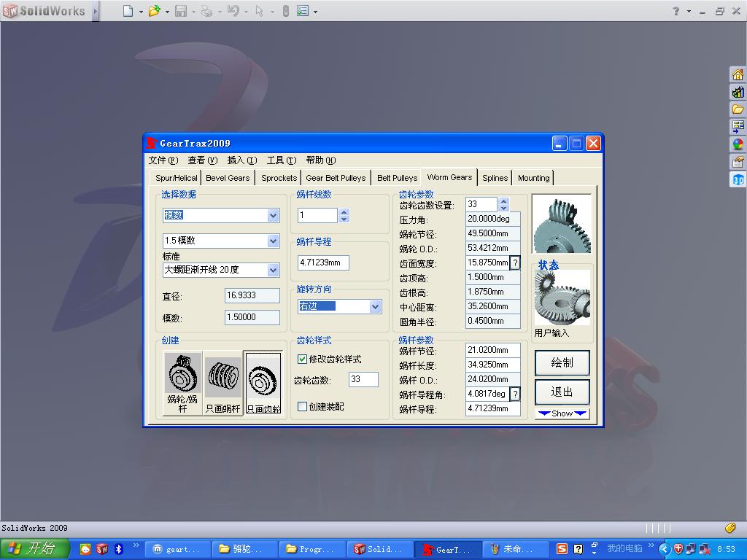This screenshot has height=560, width=747.
Task: Open the 工具(T) menu
Action: (281, 160)
